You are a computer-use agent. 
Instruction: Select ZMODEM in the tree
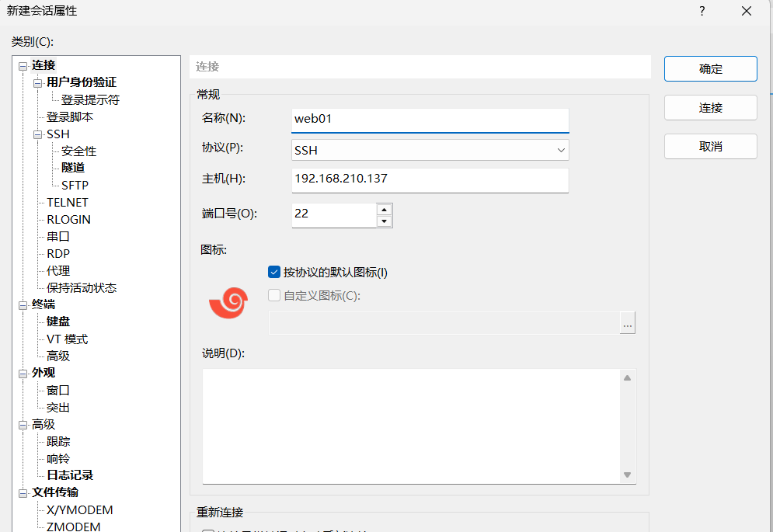tap(74, 527)
